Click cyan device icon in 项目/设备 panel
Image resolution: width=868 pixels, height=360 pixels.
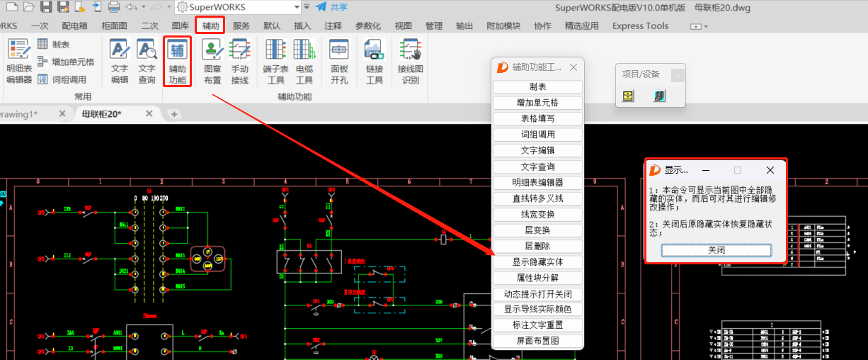coord(659,96)
